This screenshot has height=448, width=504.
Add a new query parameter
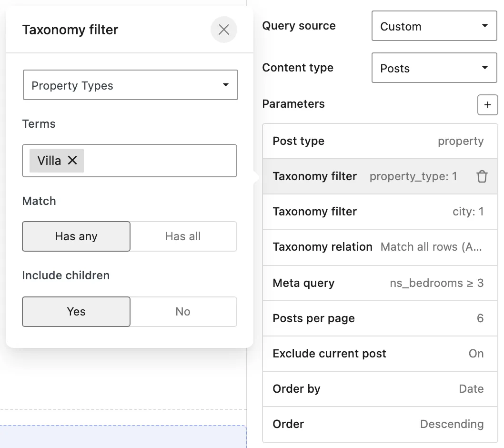[487, 105]
